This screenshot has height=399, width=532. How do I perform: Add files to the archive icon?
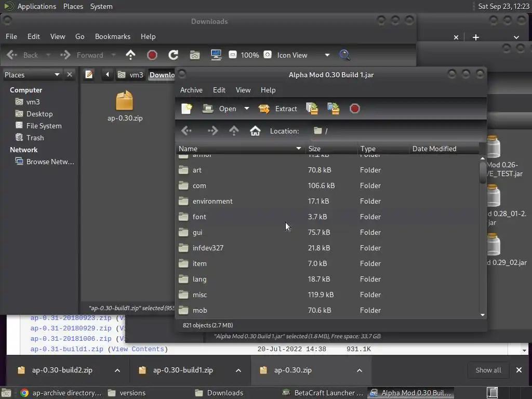pyautogui.click(x=312, y=109)
